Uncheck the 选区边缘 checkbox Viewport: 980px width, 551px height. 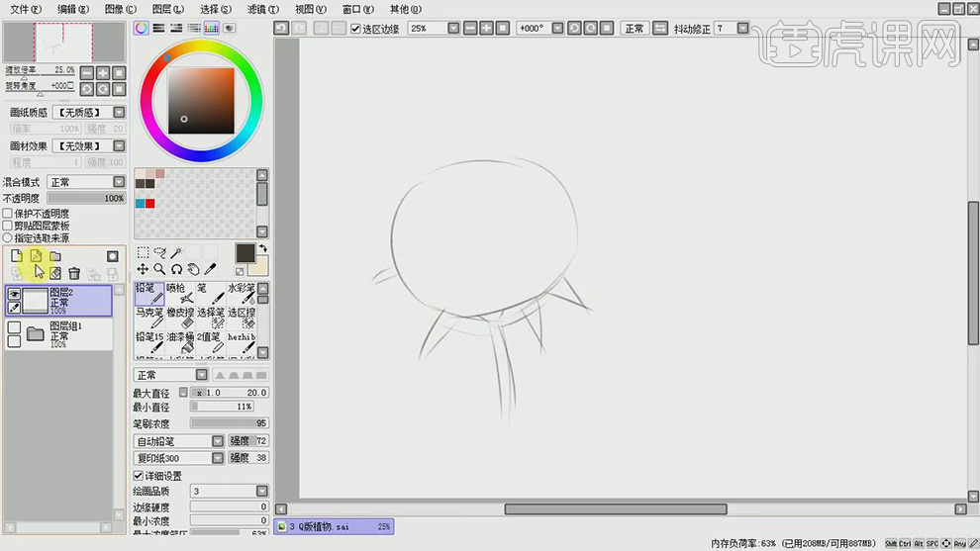356,29
